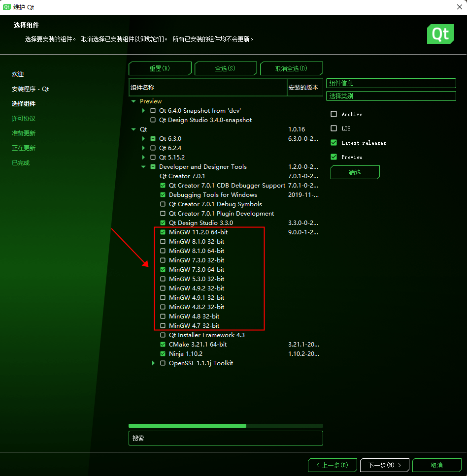Check MinGW 8.1.0 64-bit
This screenshot has height=476, width=467.
point(163,251)
